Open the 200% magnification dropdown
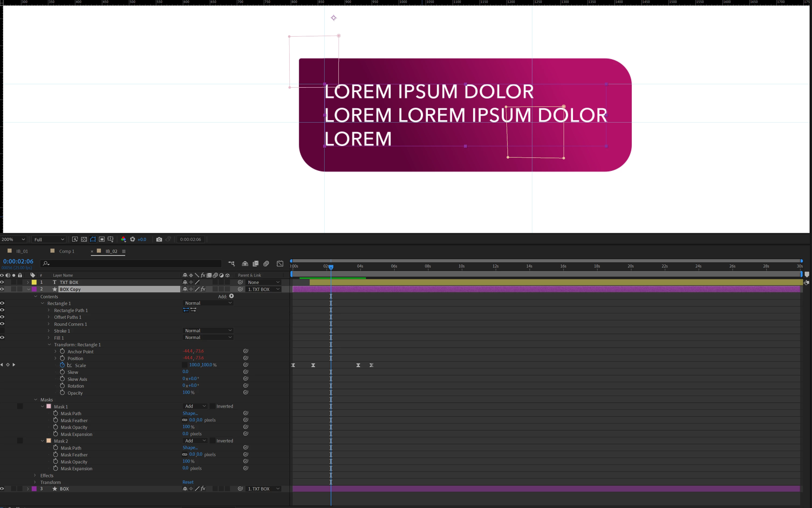 point(13,239)
